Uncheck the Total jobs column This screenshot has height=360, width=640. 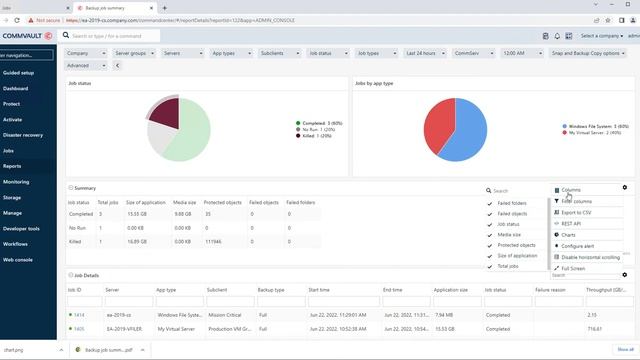point(489,267)
